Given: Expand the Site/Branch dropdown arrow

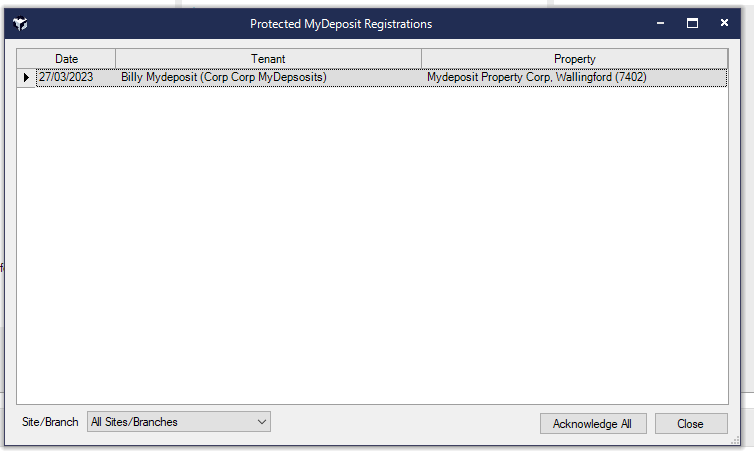Looking at the screenshot, I should [x=262, y=422].
